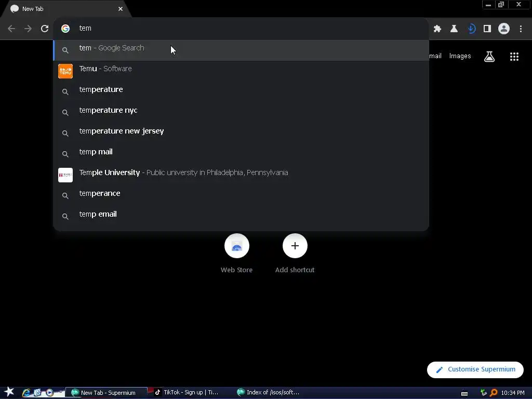Minimize the Supermium window
The height and width of the screenshot is (399, 532).
488,5
